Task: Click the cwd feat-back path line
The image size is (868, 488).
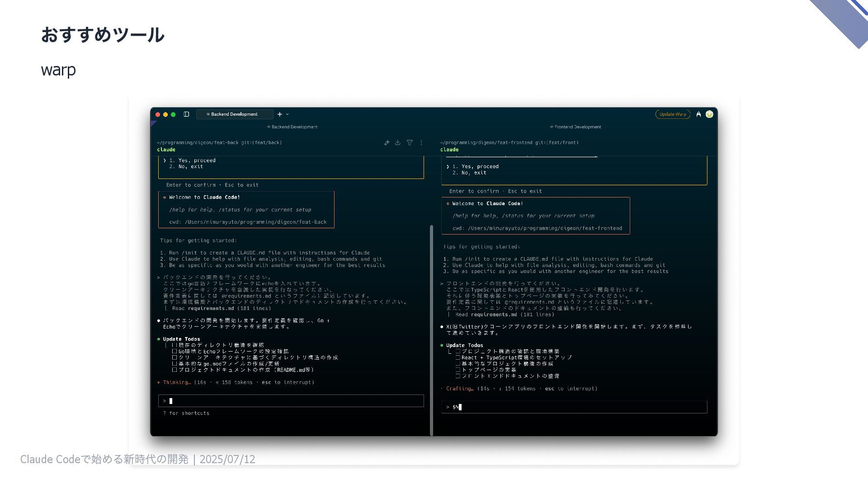Action: [x=248, y=222]
